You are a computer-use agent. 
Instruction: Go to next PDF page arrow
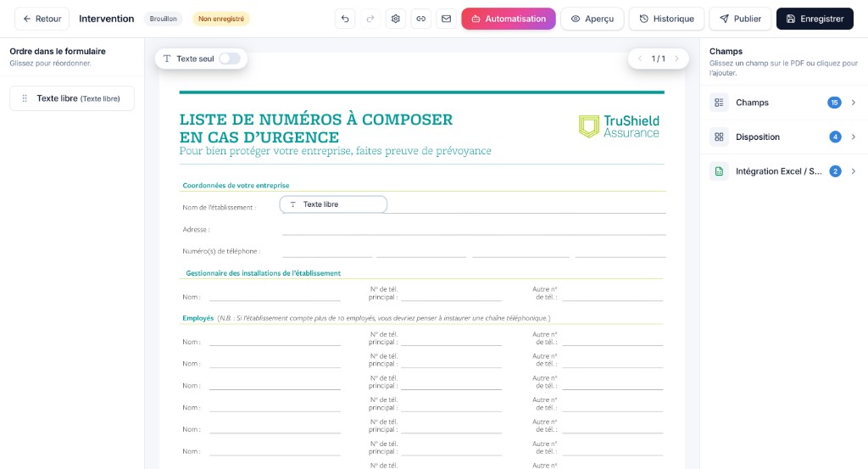tap(676, 59)
